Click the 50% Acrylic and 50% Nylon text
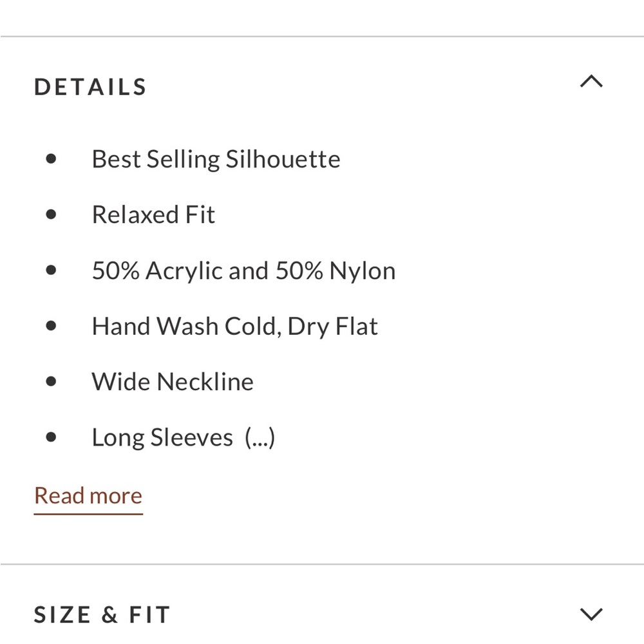Image resolution: width=644 pixels, height=644 pixels. pyautogui.click(x=243, y=270)
